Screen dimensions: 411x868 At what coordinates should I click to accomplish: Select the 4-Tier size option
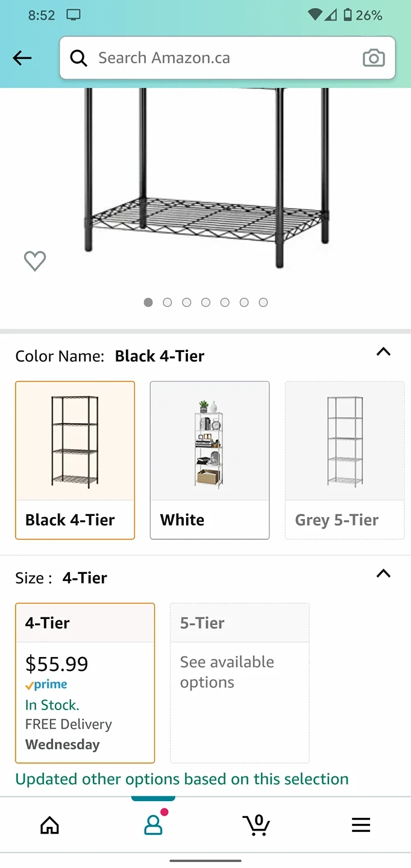tap(85, 683)
